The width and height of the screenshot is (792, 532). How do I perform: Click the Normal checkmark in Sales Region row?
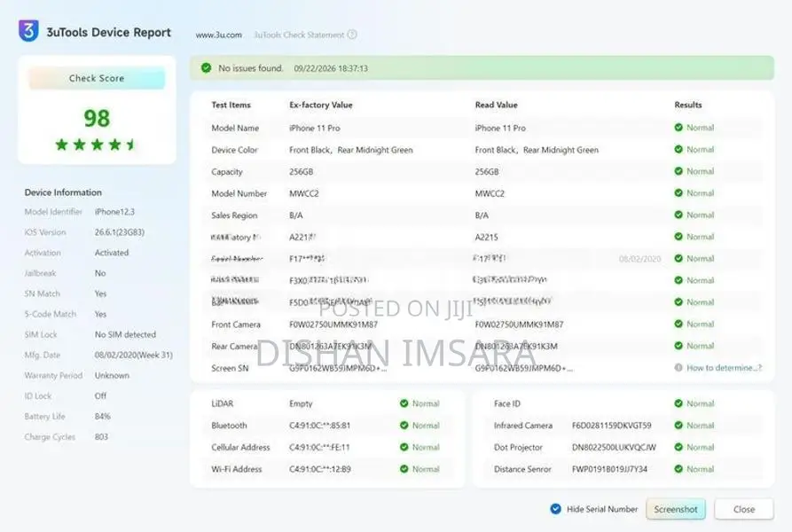(x=678, y=215)
